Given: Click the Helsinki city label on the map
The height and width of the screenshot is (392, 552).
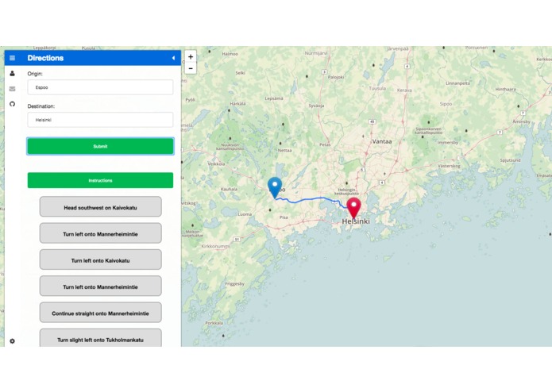Looking at the screenshot, I should [x=356, y=221].
